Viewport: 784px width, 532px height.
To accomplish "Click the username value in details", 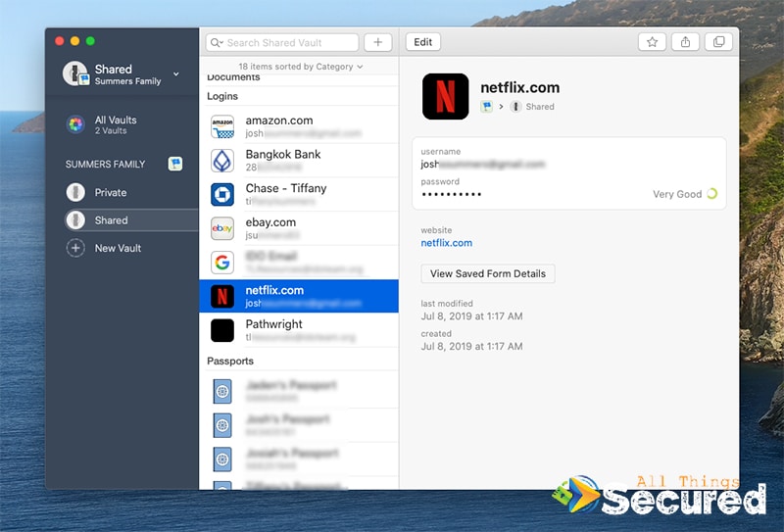I will [x=483, y=164].
